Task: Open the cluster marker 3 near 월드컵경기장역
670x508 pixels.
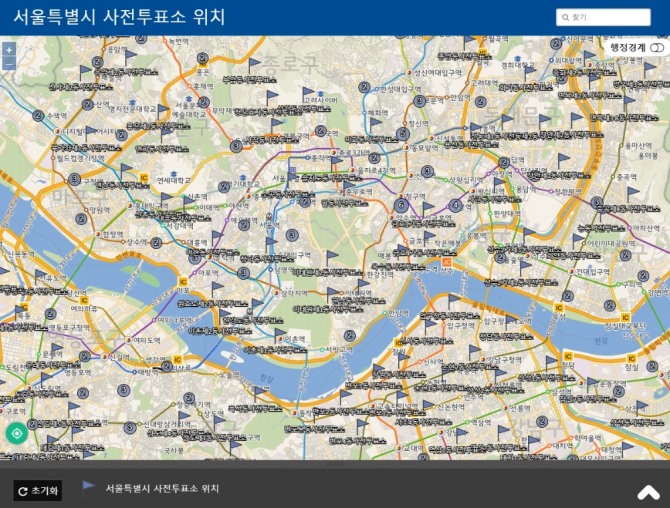Action: pos(74,179)
